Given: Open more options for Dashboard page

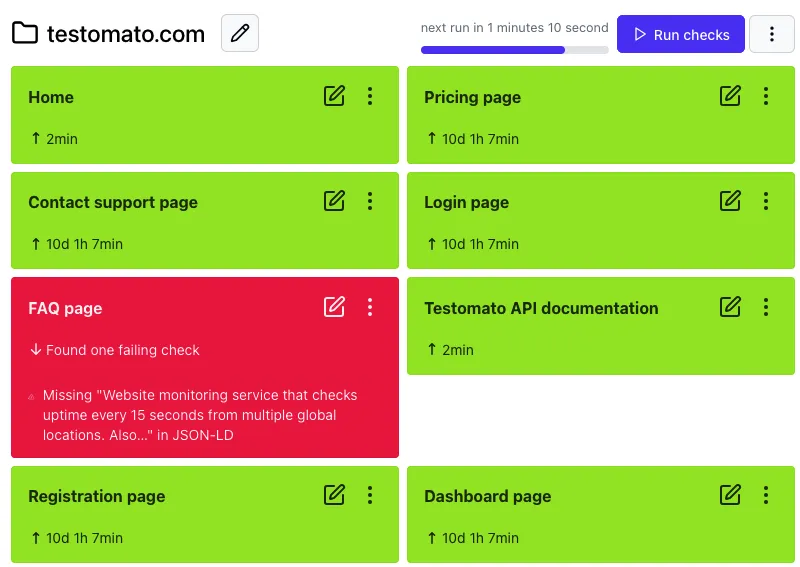Looking at the screenshot, I should pyautogui.click(x=766, y=495).
